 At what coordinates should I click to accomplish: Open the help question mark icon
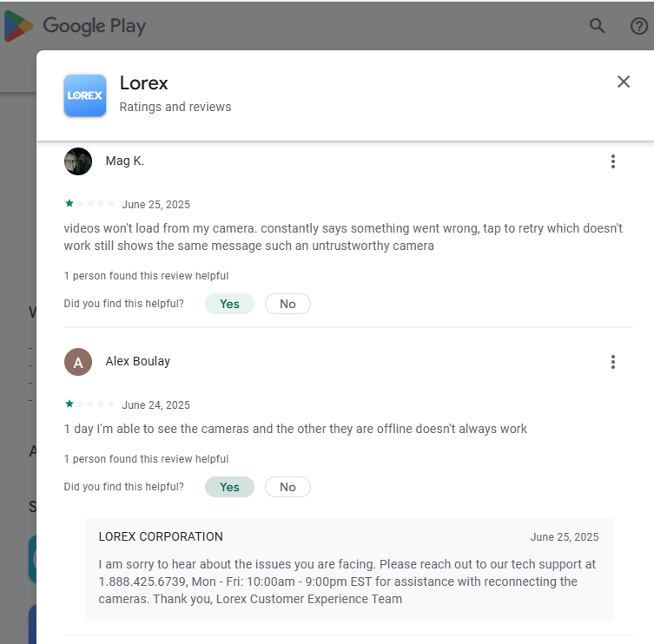[x=638, y=26]
